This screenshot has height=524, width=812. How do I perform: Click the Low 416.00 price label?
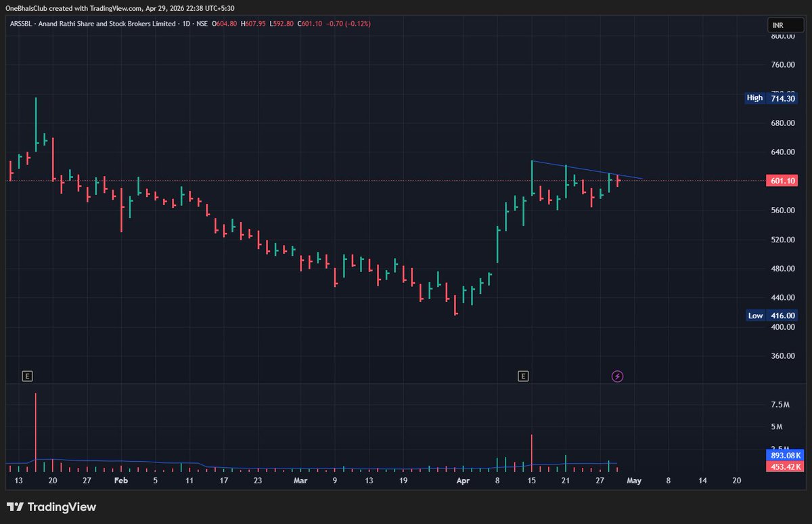771,315
